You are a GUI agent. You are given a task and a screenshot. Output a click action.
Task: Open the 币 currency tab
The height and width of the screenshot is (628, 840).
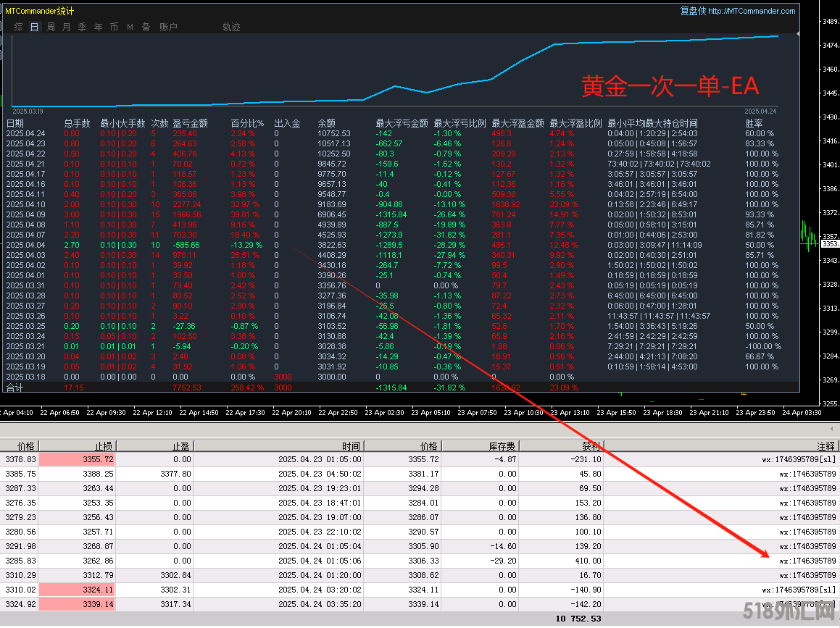click(114, 27)
